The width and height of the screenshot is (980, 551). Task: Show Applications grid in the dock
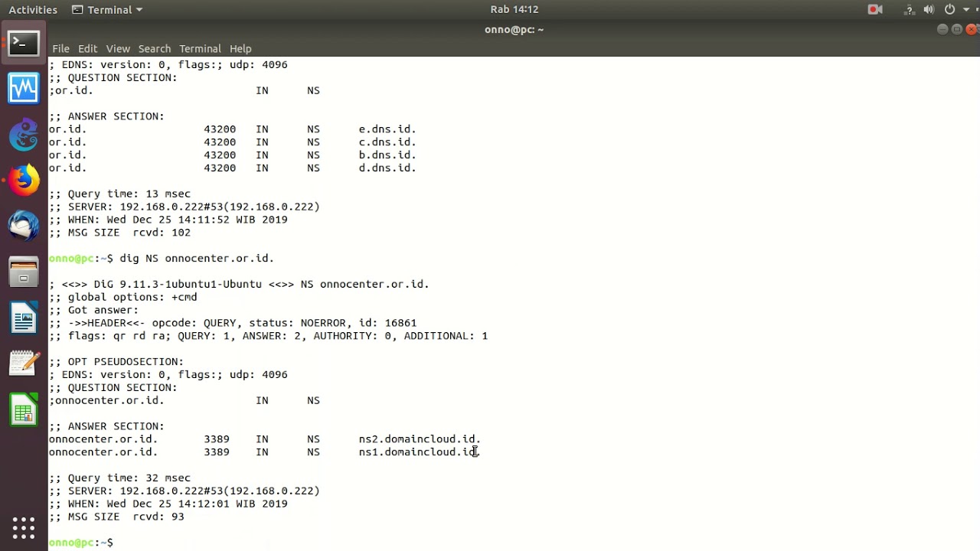click(x=24, y=528)
